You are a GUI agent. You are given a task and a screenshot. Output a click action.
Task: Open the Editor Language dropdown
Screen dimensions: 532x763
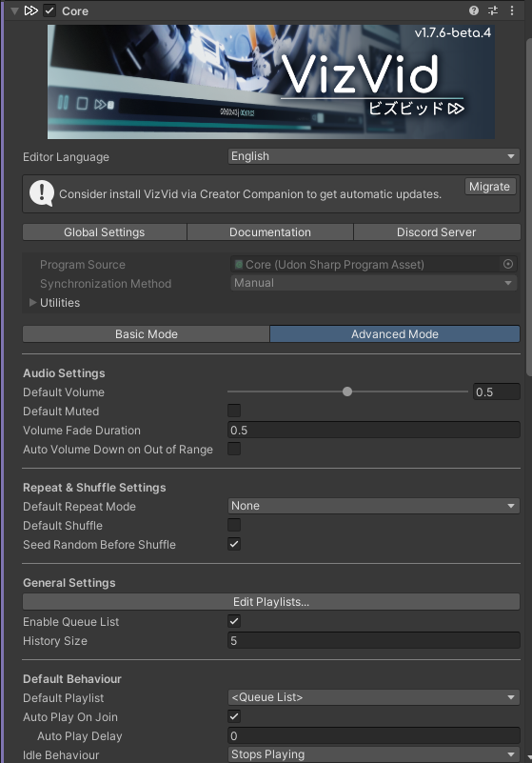coord(373,156)
